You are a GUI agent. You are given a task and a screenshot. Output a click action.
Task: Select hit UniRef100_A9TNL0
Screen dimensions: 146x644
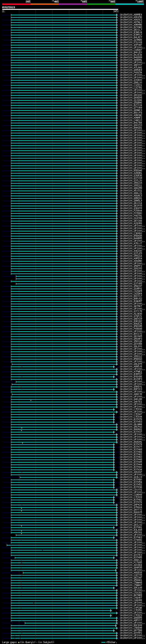131,22
